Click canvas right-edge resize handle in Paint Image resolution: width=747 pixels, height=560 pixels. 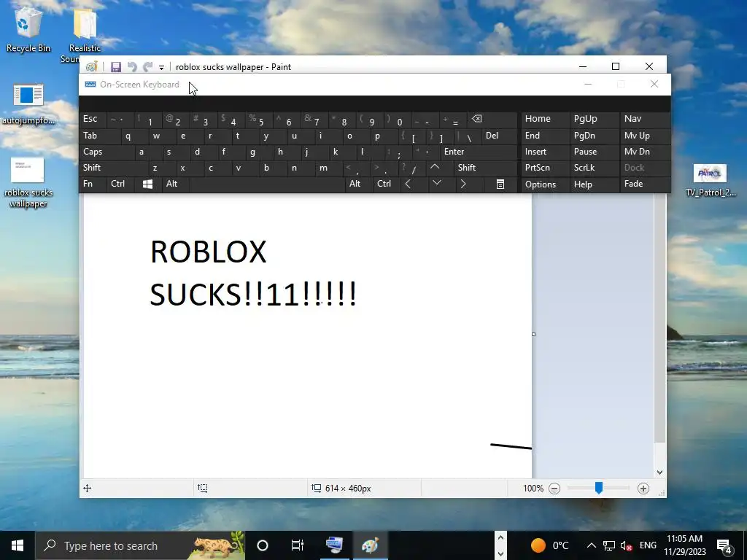(x=533, y=334)
